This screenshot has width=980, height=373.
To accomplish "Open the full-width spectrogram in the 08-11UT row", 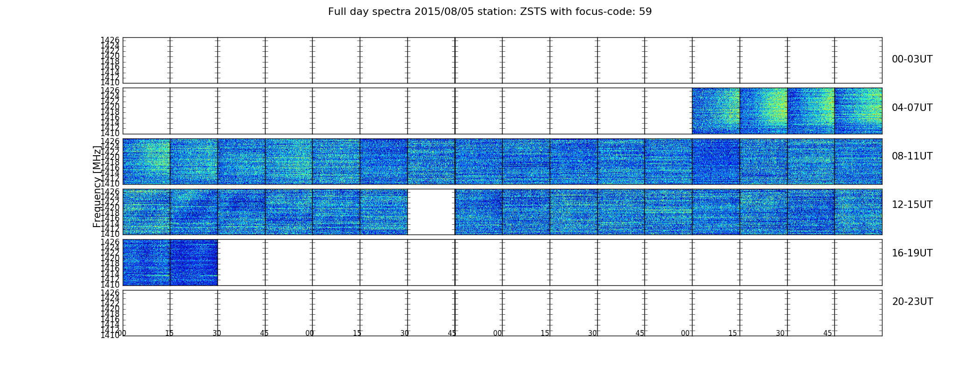I will (502, 161).
